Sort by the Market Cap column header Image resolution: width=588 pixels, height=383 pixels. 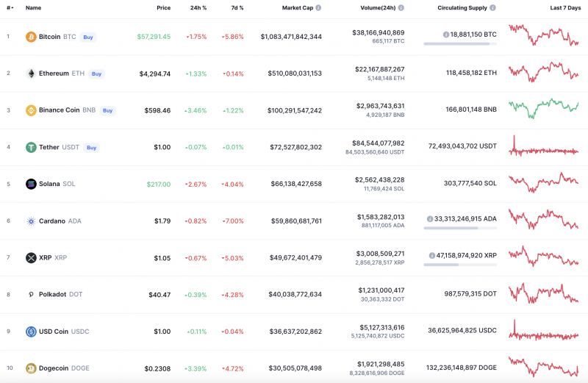tap(298, 7)
